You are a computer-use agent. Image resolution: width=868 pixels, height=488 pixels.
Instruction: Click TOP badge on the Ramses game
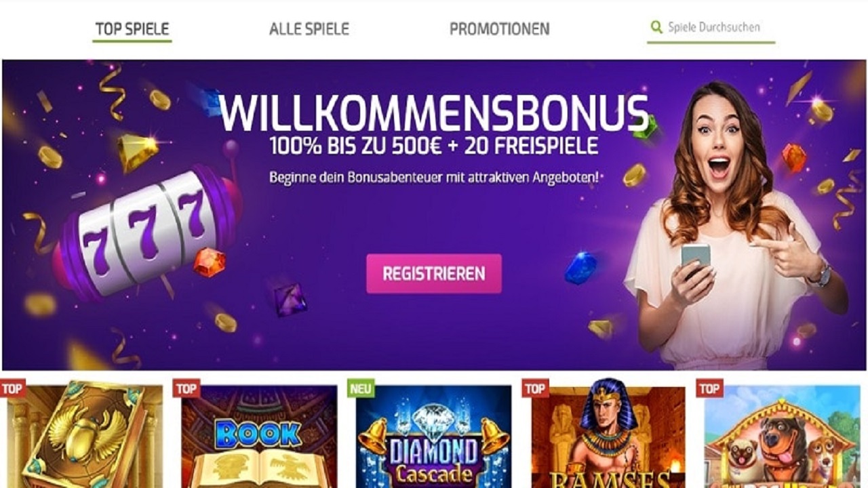[x=535, y=388]
